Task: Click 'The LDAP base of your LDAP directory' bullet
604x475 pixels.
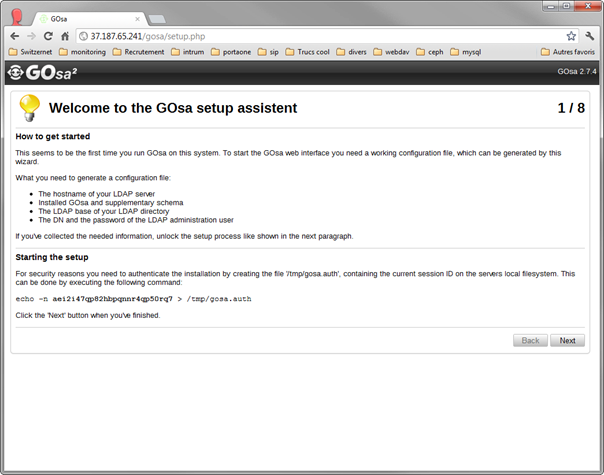Action: click(x=104, y=211)
